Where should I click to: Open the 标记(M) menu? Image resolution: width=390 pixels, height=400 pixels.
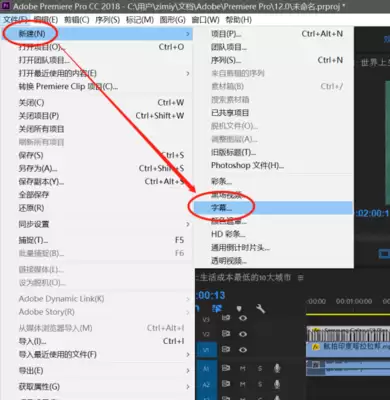pyautogui.click(x=140, y=20)
